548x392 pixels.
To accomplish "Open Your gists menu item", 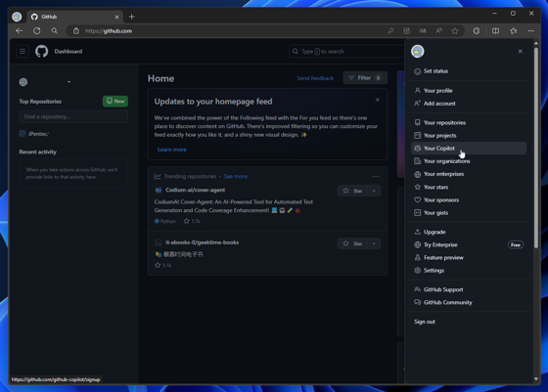I will click(469, 213).
